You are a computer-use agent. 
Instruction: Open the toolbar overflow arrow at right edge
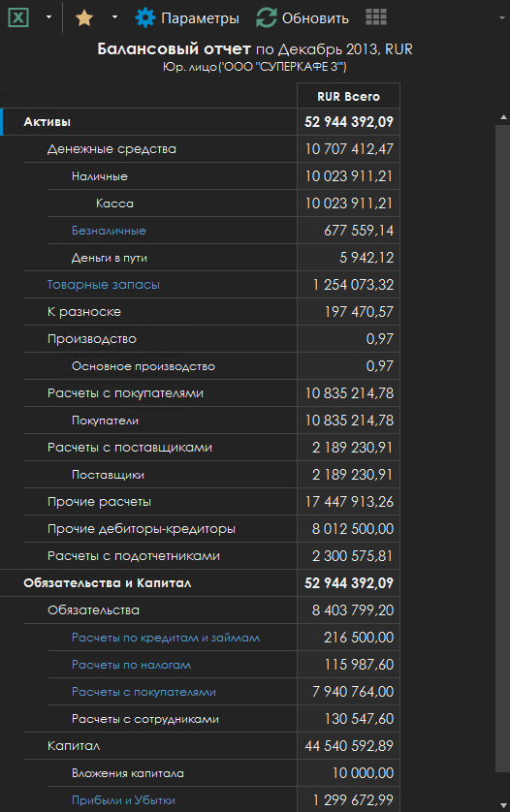(x=501, y=18)
